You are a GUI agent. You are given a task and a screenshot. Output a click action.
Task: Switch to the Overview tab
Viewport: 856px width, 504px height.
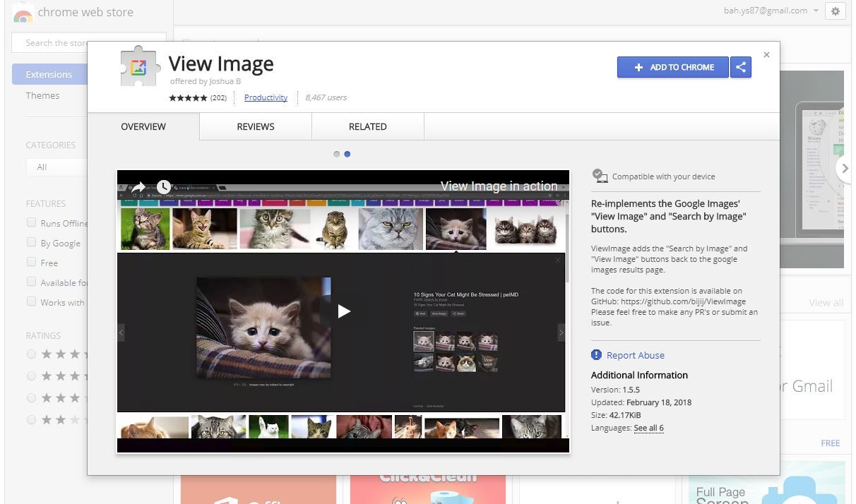[x=143, y=126]
